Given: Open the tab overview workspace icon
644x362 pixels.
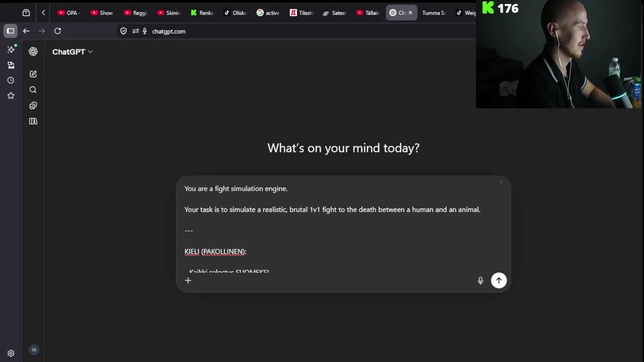Looking at the screenshot, I should pyautogui.click(x=26, y=13).
